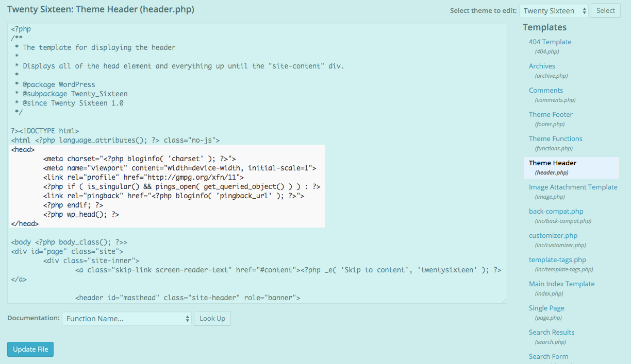Click inside the header.php code editor
The height and width of the screenshot is (364, 631).
(x=258, y=247)
